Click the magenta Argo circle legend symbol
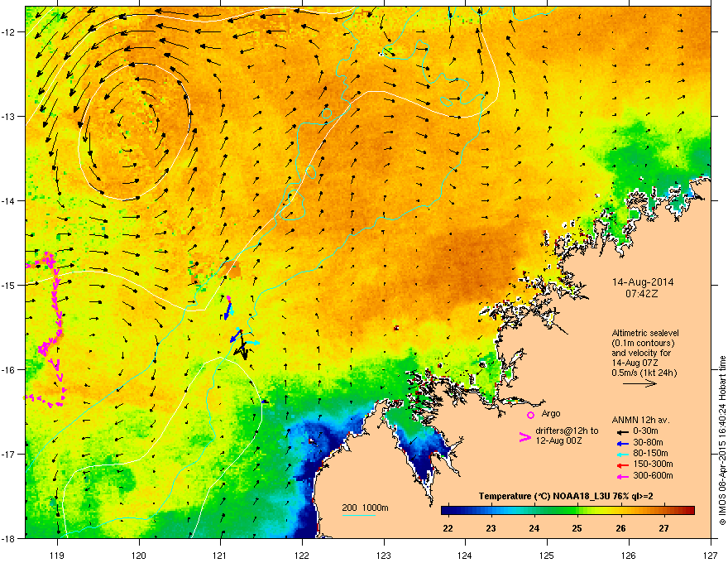This screenshot has width=728, height=563. (x=530, y=415)
